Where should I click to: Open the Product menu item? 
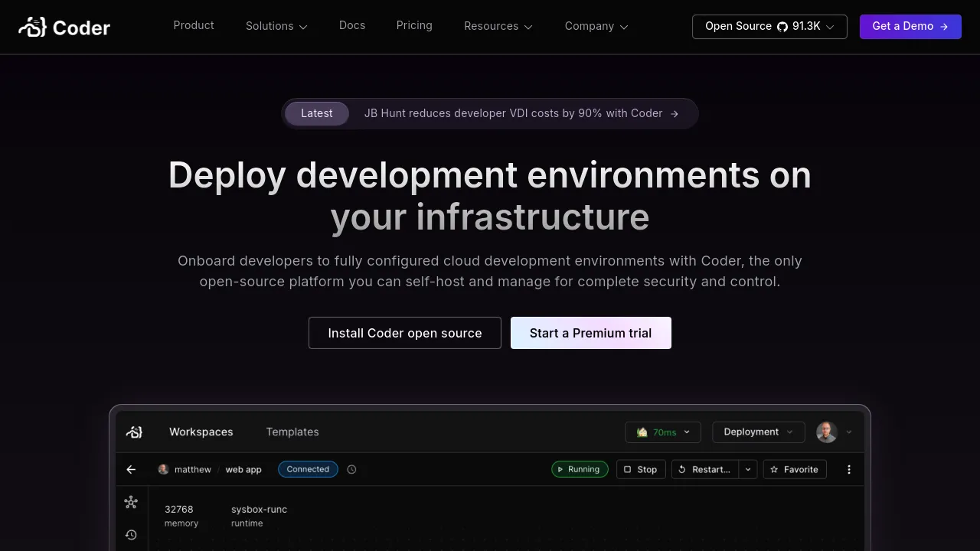coord(194,25)
